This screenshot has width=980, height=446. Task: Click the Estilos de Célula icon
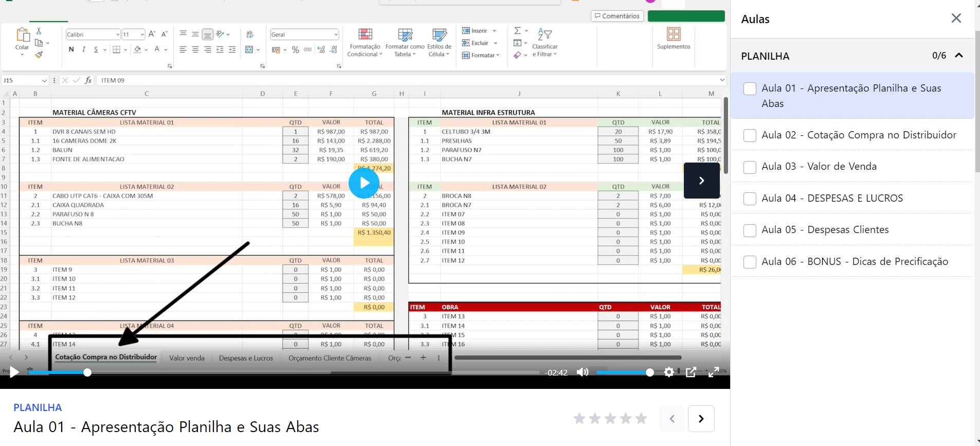point(439,34)
